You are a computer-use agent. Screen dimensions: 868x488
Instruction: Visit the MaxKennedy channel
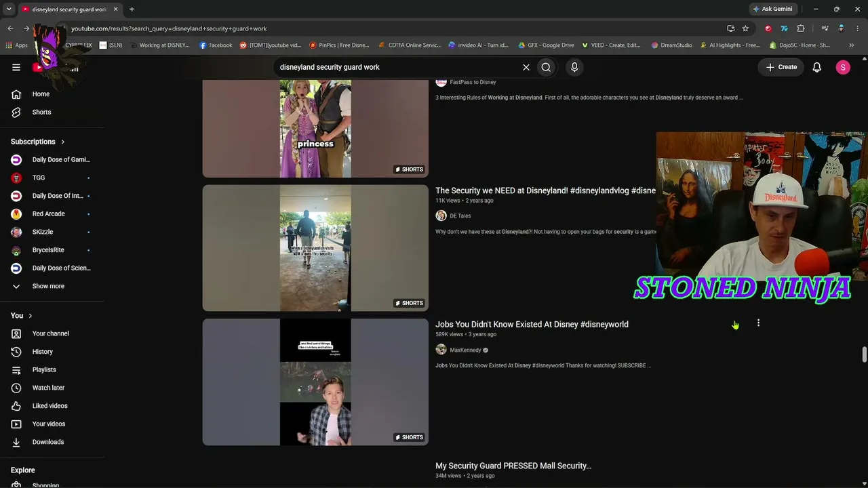(465, 350)
